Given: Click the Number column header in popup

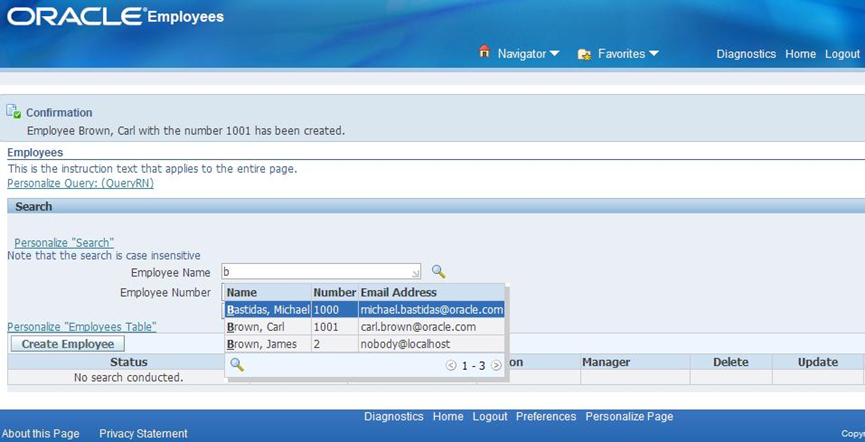Looking at the screenshot, I should pos(335,292).
